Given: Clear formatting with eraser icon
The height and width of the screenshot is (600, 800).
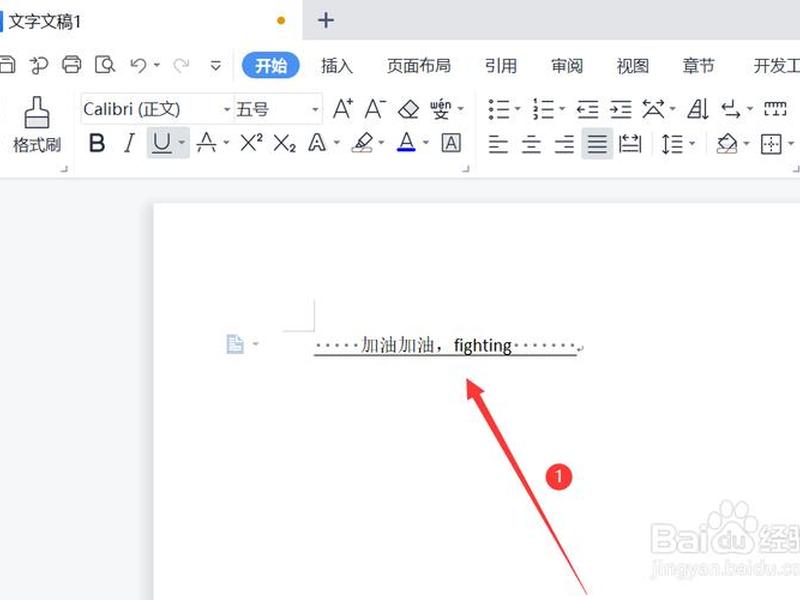Looking at the screenshot, I should [x=408, y=109].
